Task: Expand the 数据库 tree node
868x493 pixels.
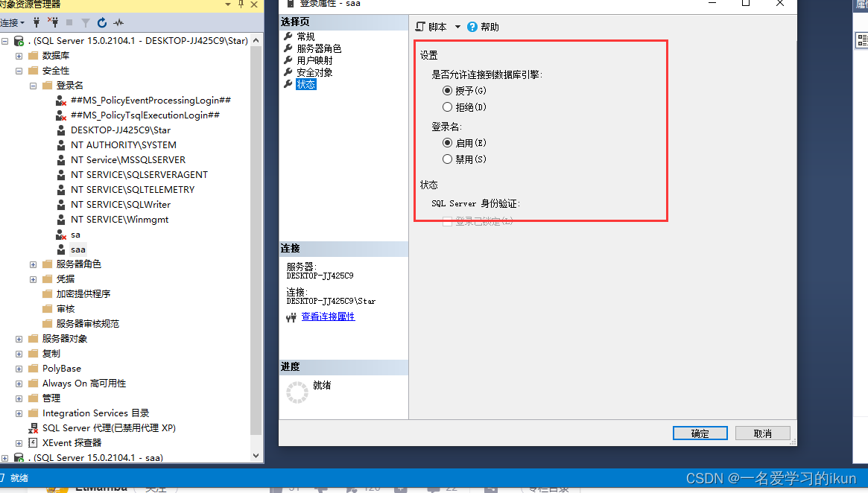Action: click(x=19, y=56)
